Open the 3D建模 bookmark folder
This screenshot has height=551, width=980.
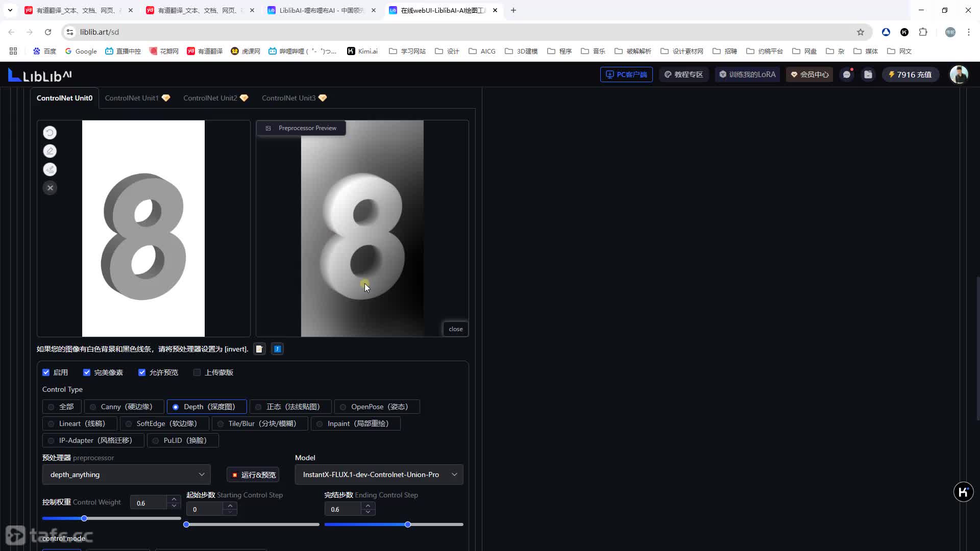point(521,51)
